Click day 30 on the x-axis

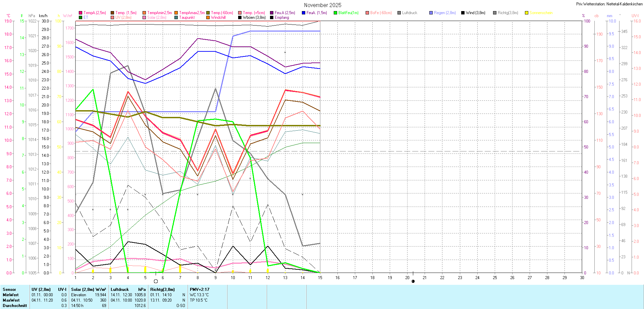pyautogui.click(x=582, y=278)
